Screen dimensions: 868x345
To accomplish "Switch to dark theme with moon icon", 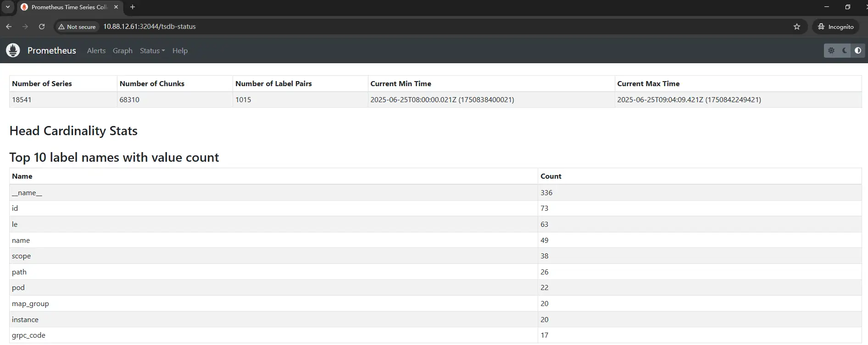I will tap(845, 50).
